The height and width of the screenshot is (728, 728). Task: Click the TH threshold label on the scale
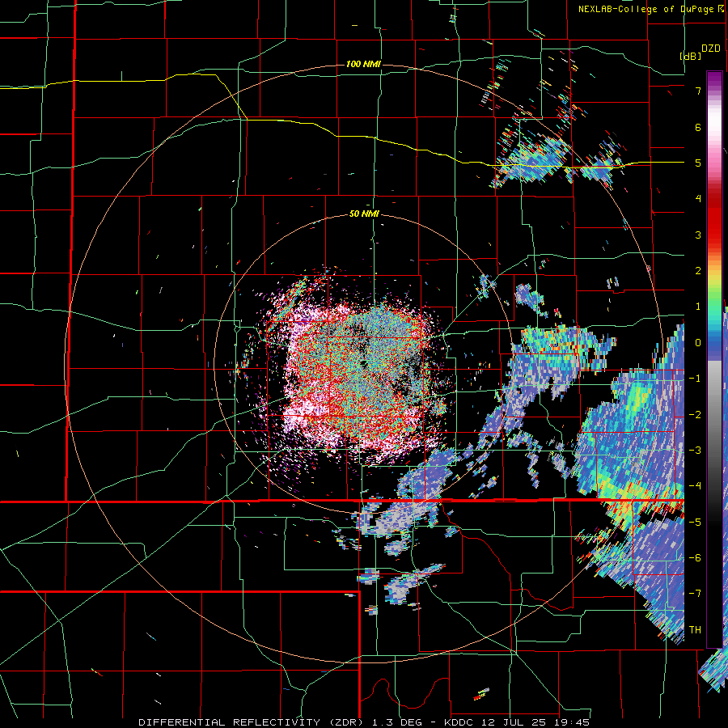click(x=695, y=630)
